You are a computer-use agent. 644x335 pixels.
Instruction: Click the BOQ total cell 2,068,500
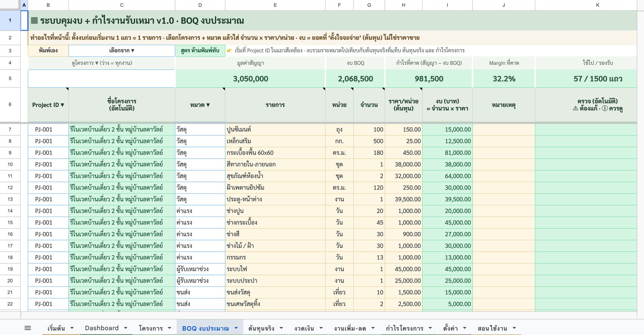tap(355, 79)
